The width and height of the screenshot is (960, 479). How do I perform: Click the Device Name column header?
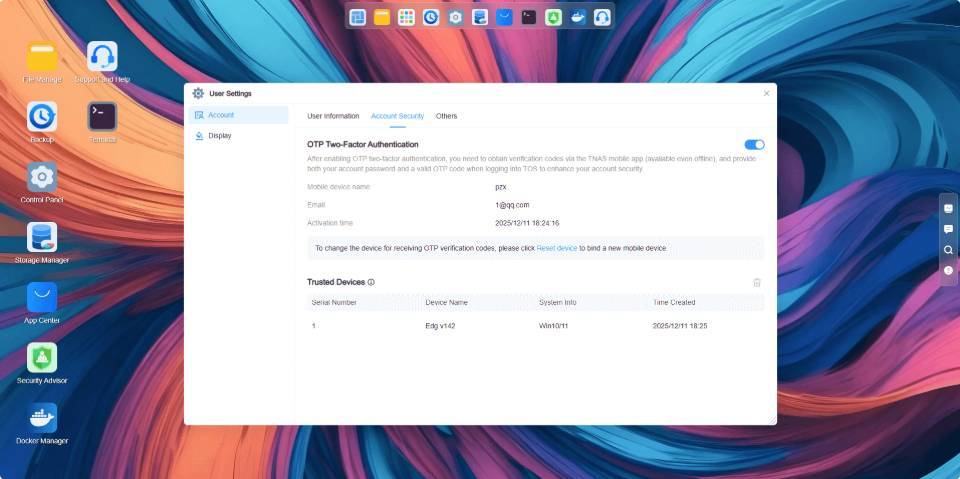(446, 303)
